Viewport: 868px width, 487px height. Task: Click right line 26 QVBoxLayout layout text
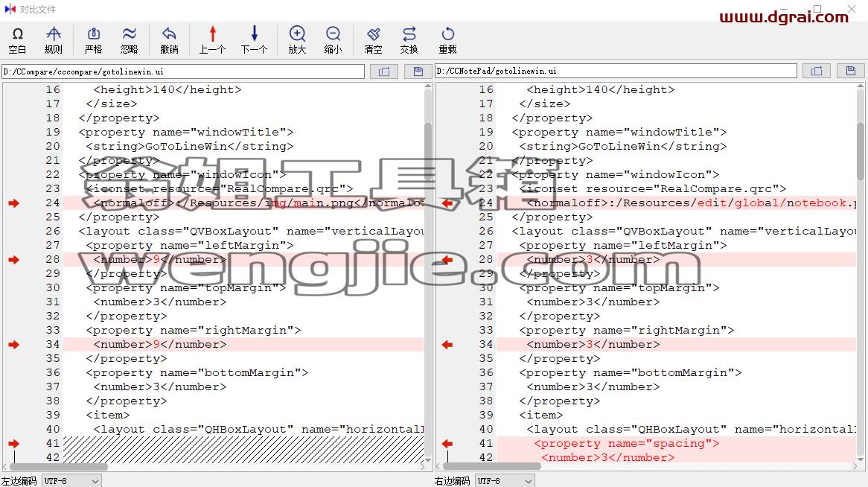tap(683, 232)
